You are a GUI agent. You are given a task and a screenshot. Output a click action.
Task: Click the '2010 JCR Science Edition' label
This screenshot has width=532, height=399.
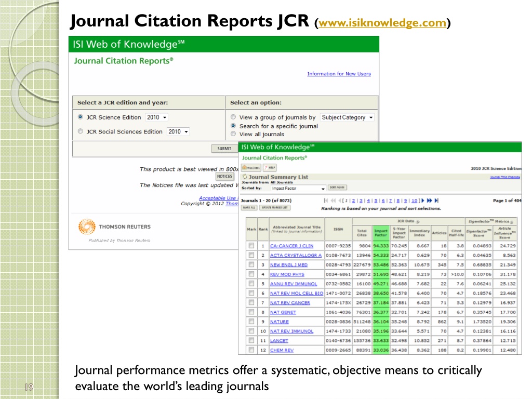coord(496,168)
